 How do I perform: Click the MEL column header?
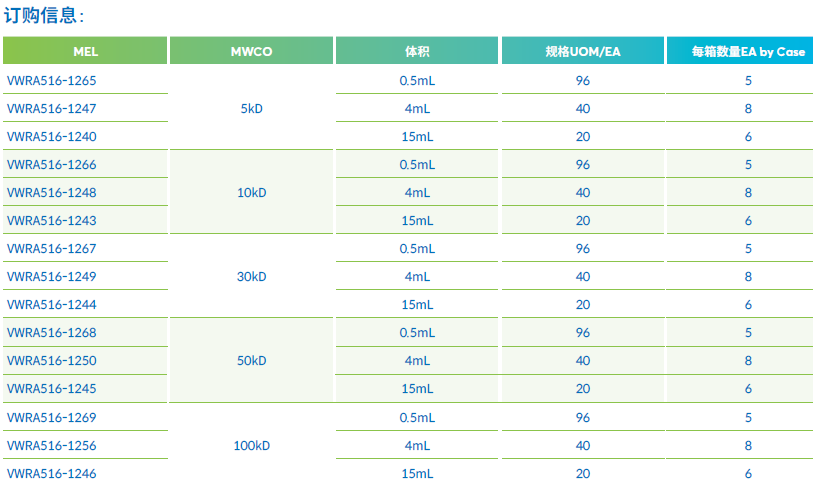[85, 51]
